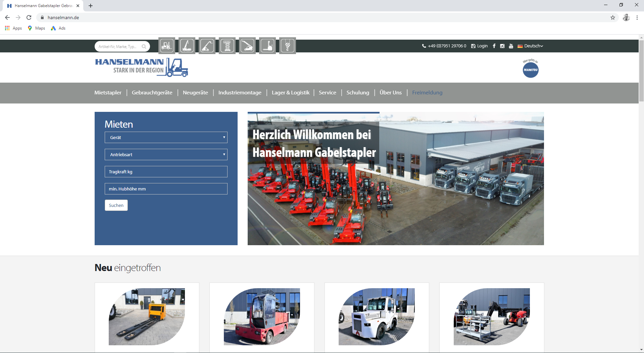
Task: Click the Login link
Action: (480, 46)
